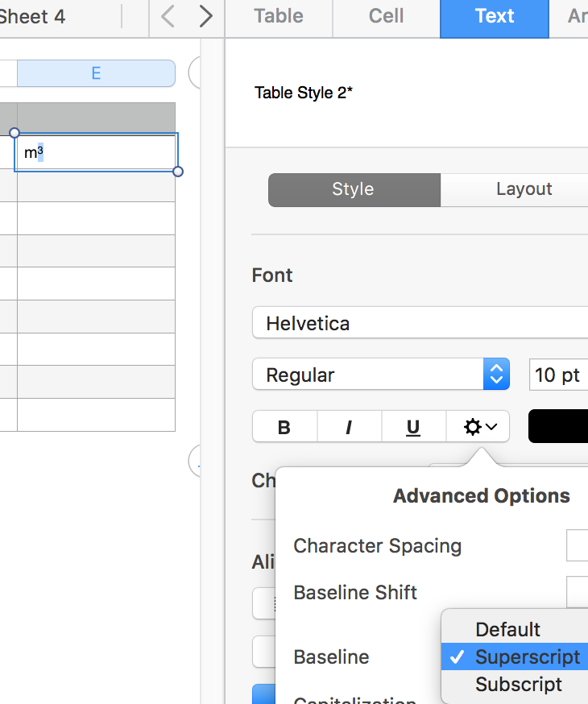588x704 pixels.
Task: Underline the selected text
Action: click(413, 426)
